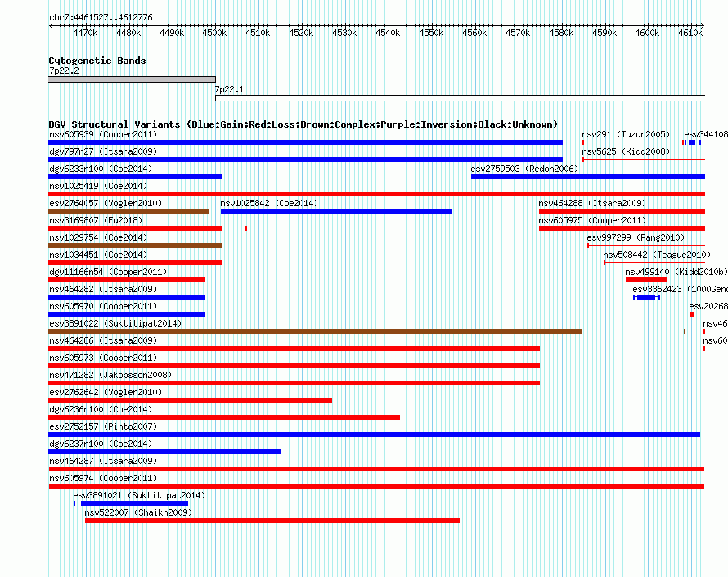The height and width of the screenshot is (577, 728).
Task: Select the red loss bar under nsv522007
Action: [x=272, y=521]
